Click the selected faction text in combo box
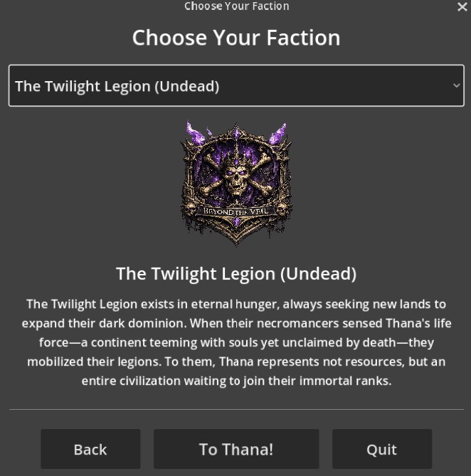Screen dimensions: 471x476 [117, 86]
